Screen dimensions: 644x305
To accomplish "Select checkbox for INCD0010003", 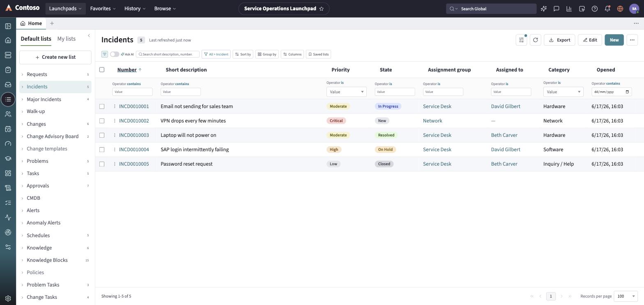I will (102, 135).
